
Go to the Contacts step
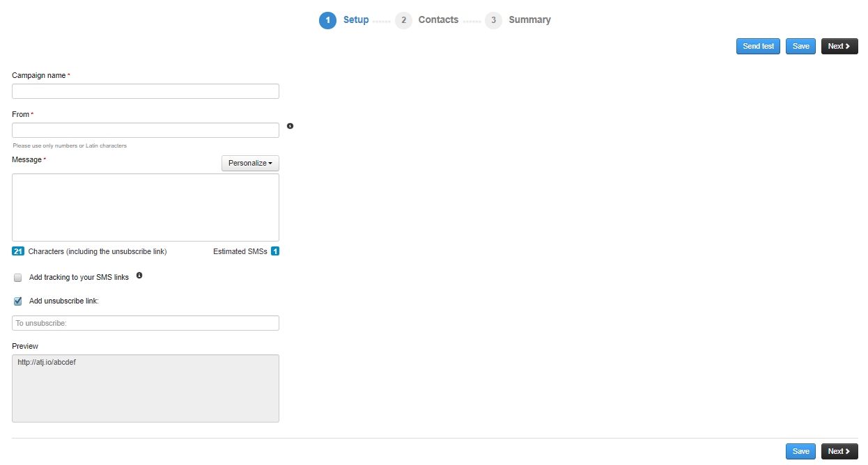(437, 20)
